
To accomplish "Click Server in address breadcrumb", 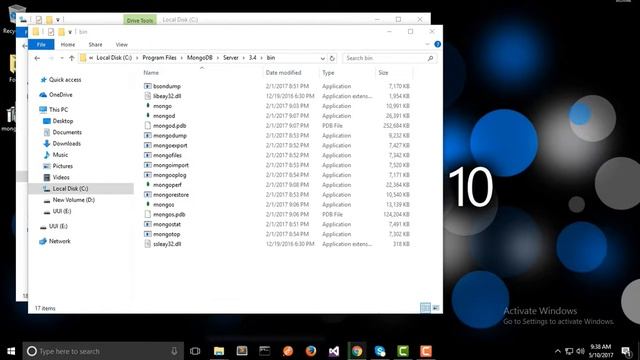I will 231,58.
